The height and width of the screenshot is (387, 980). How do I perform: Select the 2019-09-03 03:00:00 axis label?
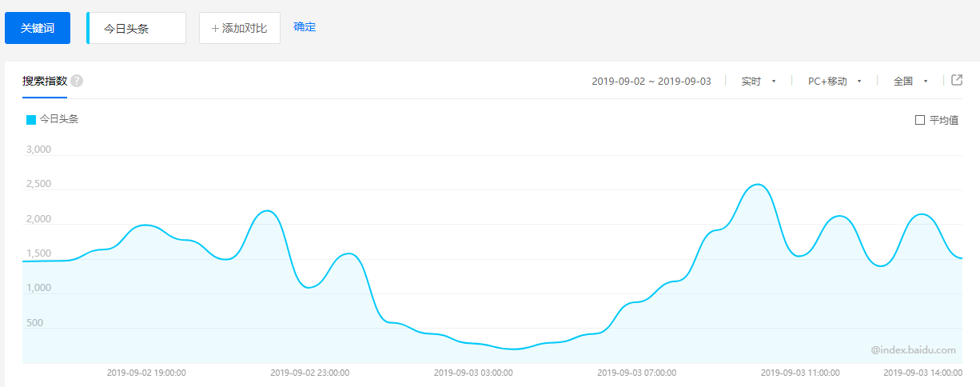point(473,373)
